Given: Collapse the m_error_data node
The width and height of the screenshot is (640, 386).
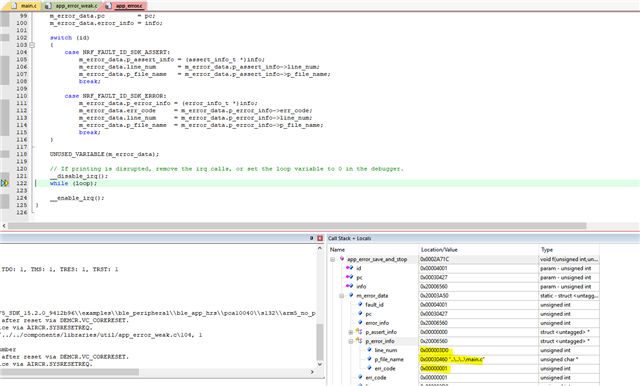Looking at the screenshot, I should pos(342,296).
